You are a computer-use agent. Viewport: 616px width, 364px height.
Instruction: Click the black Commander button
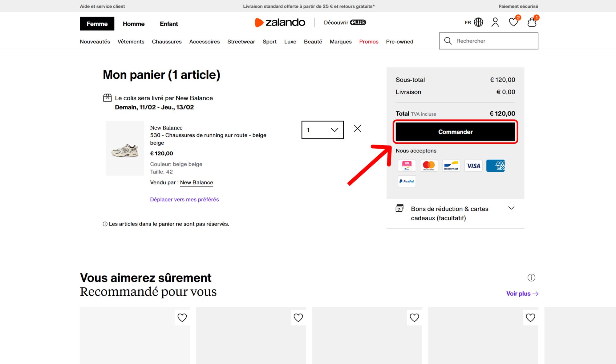[x=455, y=132]
